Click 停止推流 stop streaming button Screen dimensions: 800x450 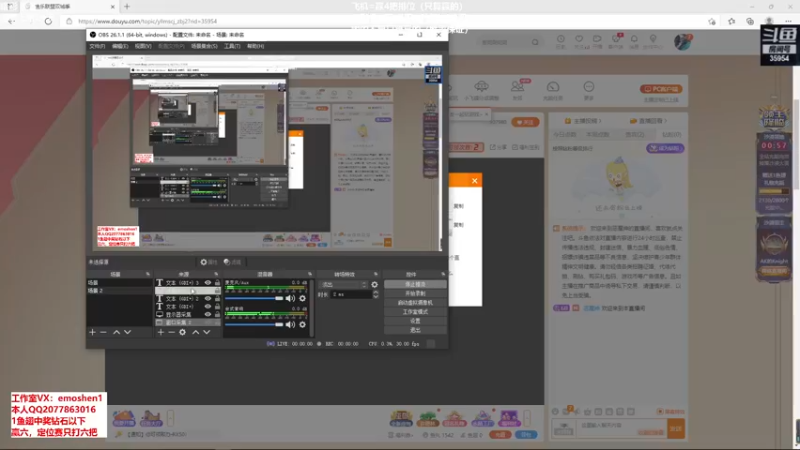point(415,284)
